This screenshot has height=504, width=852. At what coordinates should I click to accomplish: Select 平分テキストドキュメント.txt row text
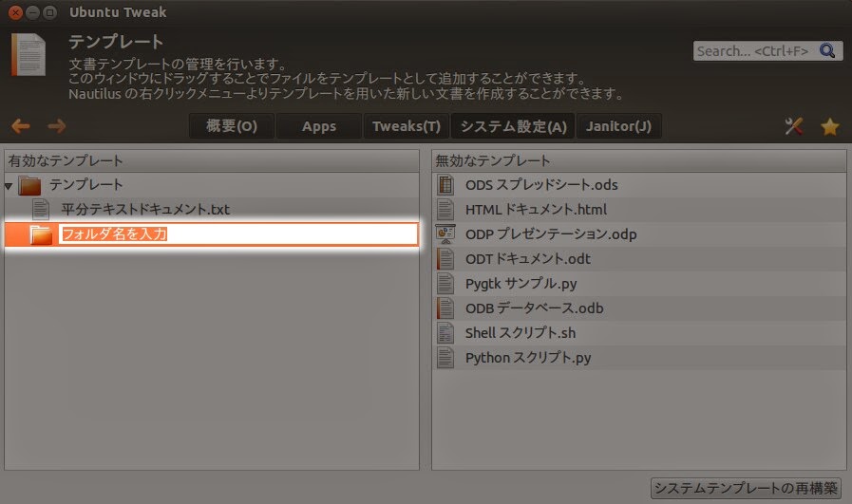click(145, 209)
